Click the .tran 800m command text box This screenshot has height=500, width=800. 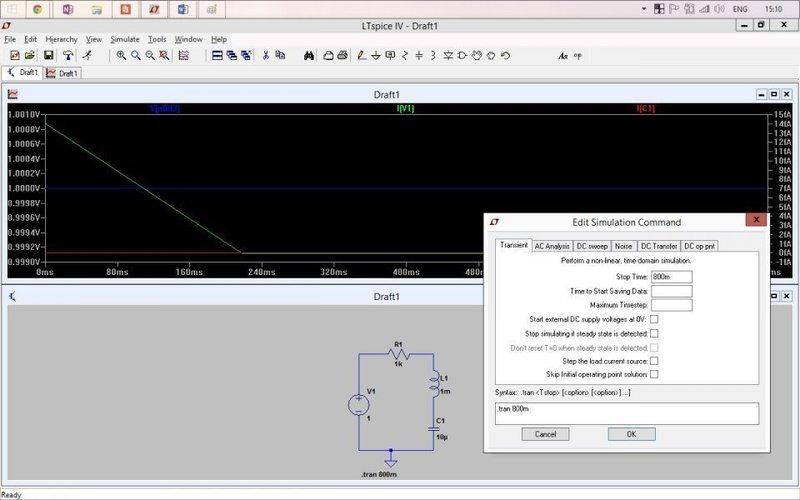(x=627, y=413)
